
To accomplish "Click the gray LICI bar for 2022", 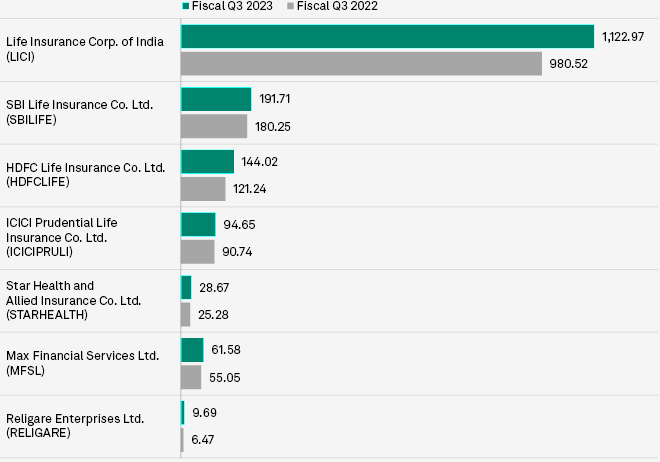I will [361, 64].
